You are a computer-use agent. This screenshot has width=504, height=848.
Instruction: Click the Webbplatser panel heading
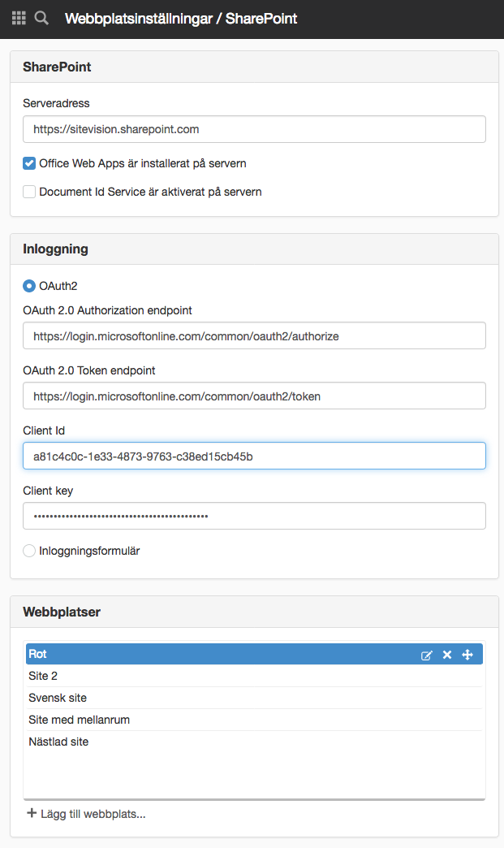(x=62, y=612)
